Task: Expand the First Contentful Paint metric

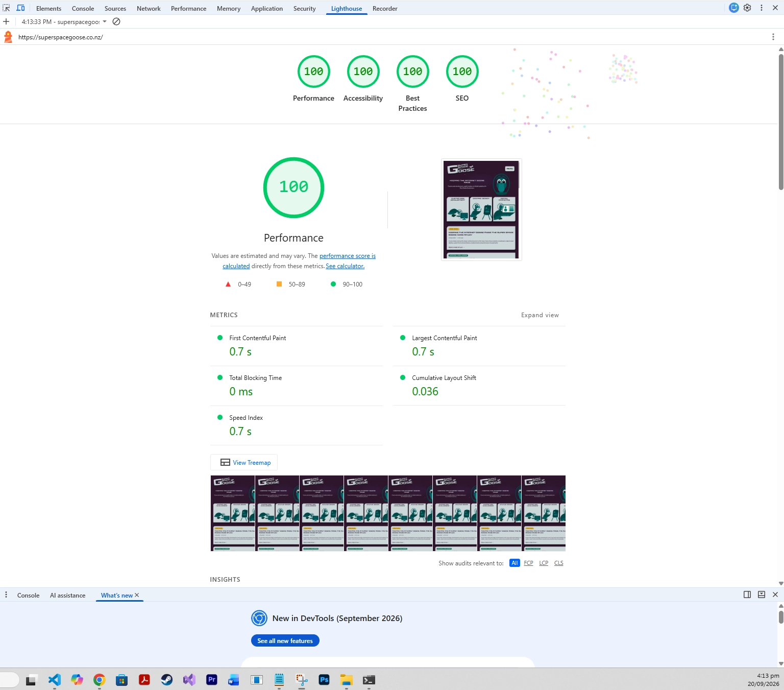Action: [297, 346]
